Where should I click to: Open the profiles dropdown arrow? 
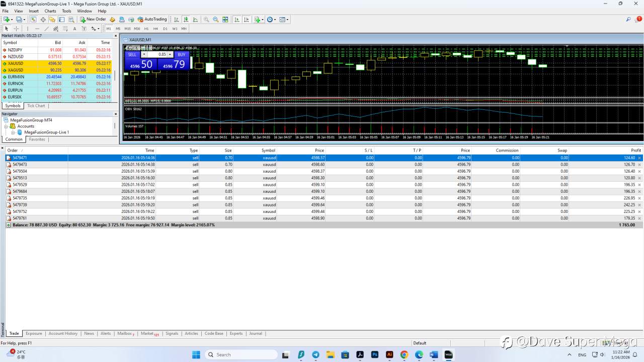click(24, 20)
